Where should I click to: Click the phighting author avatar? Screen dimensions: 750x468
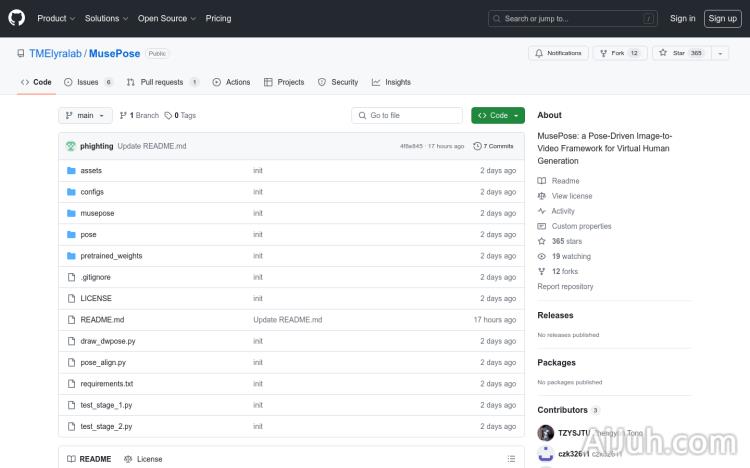71,146
